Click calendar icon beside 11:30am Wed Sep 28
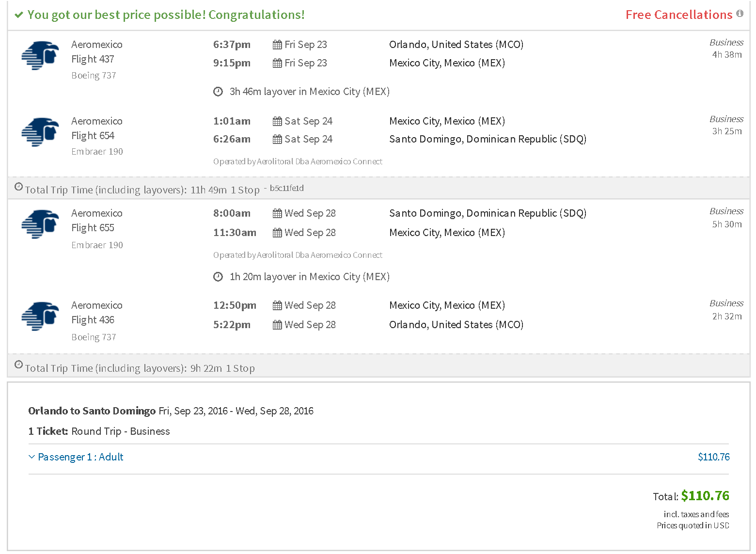 [277, 233]
